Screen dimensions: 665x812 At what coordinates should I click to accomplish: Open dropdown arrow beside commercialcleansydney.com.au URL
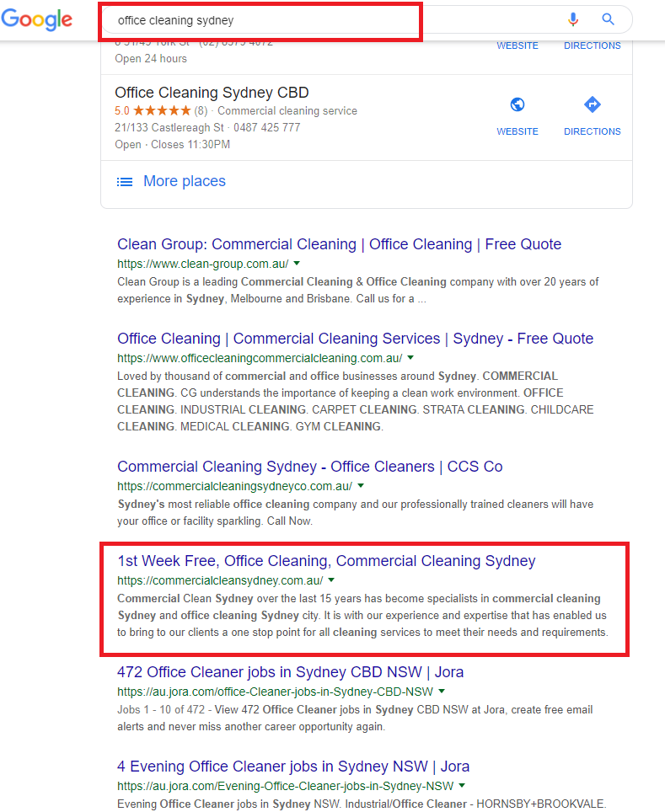[x=331, y=580]
